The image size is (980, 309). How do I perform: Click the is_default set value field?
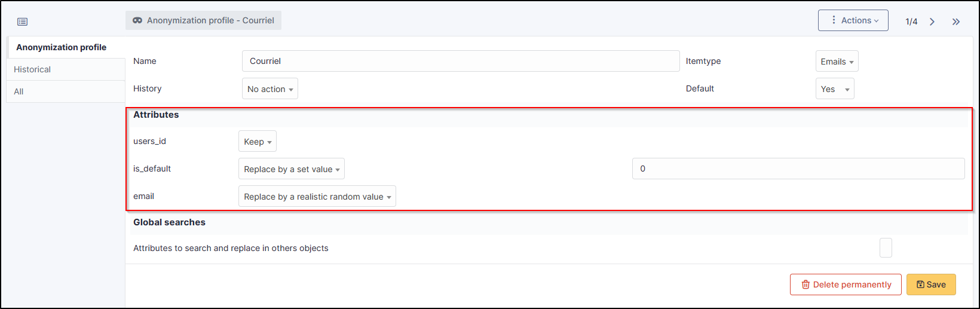[x=798, y=169]
